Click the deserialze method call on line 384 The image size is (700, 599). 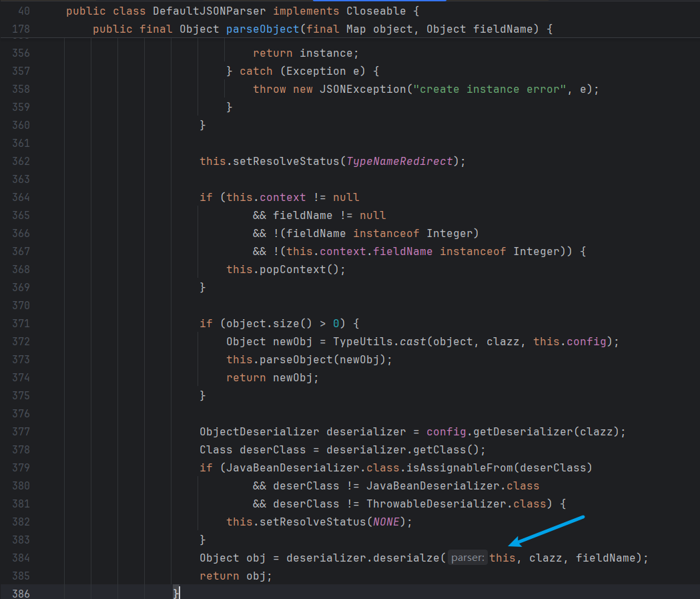click(406, 558)
